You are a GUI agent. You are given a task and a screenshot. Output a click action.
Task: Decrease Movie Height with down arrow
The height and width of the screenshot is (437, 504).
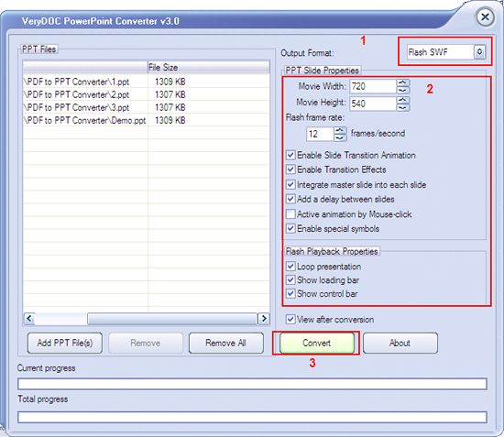coord(403,107)
